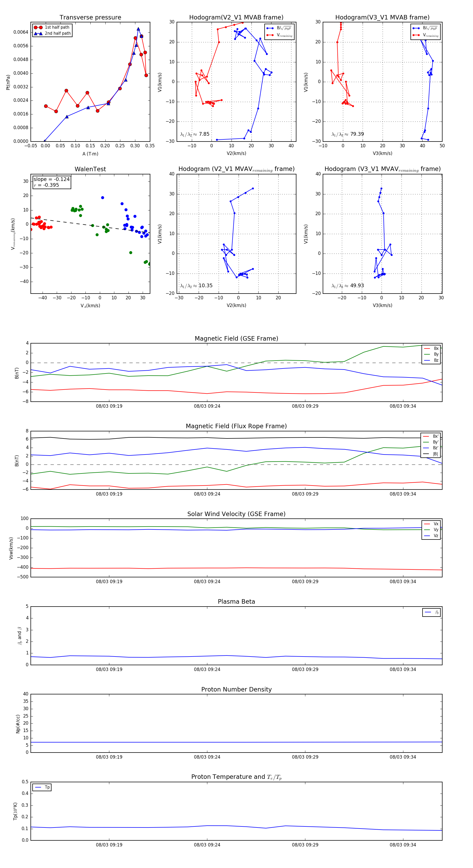Click the "Hodogram(V3_V1 MVAB frame)" title
This screenshot has height=868, width=473.
(382, 18)
